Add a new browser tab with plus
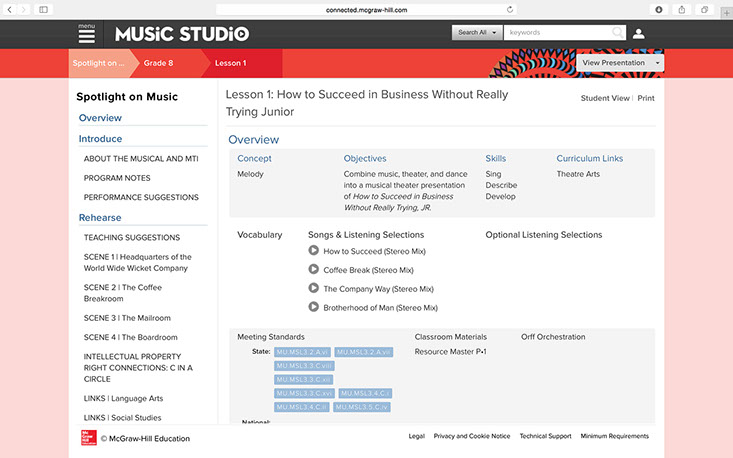 (x=726, y=14)
